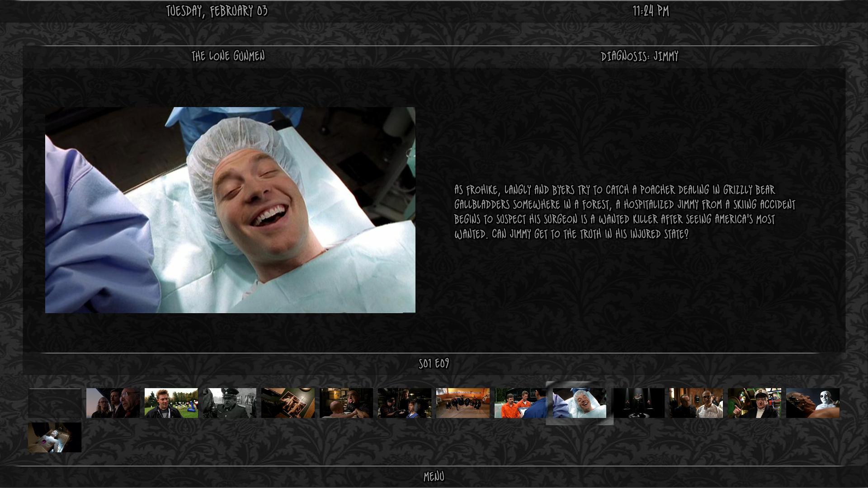The image size is (868, 488).
Task: Select second-row thumbnail of figure on table
Action: [55, 437]
